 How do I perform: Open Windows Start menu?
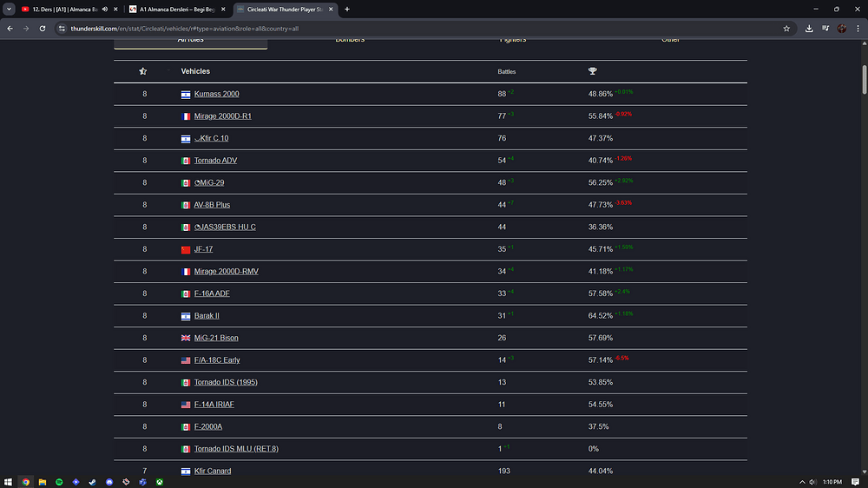(x=8, y=482)
